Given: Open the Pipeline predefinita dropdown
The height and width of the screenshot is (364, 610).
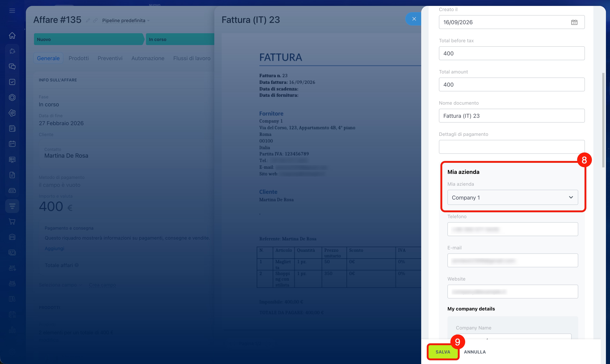Looking at the screenshot, I should (x=126, y=21).
